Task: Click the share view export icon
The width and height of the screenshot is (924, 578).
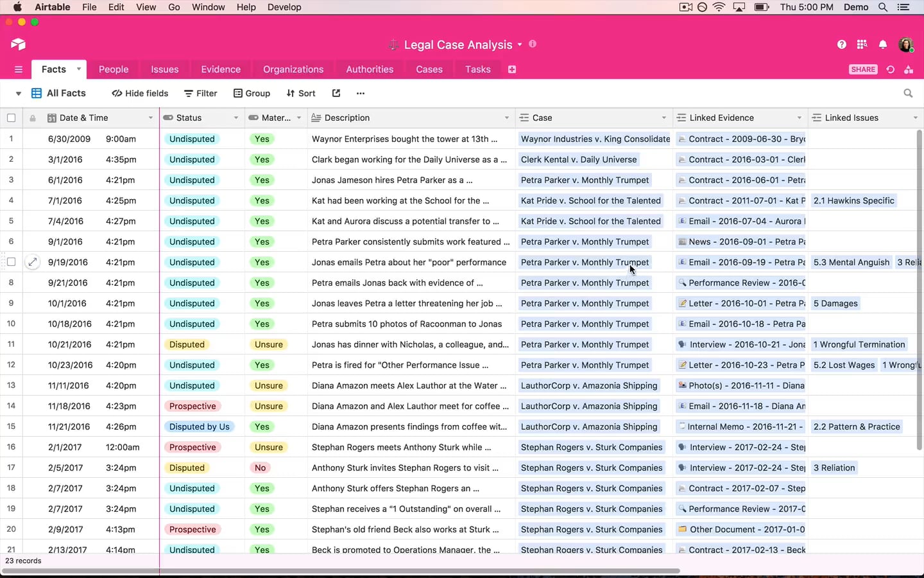Action: [336, 93]
